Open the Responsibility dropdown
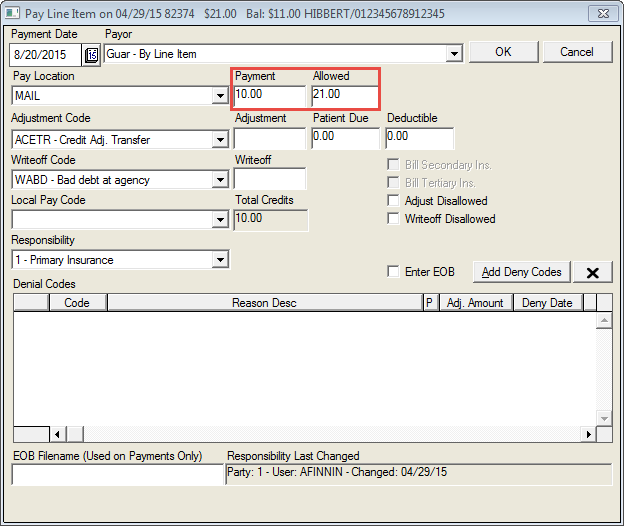 click(x=220, y=260)
